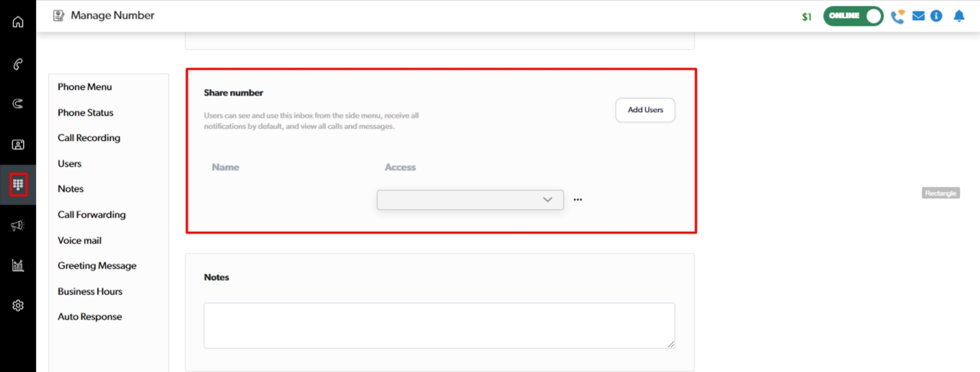
Task: Open the three-dot more options menu
Action: 577,200
